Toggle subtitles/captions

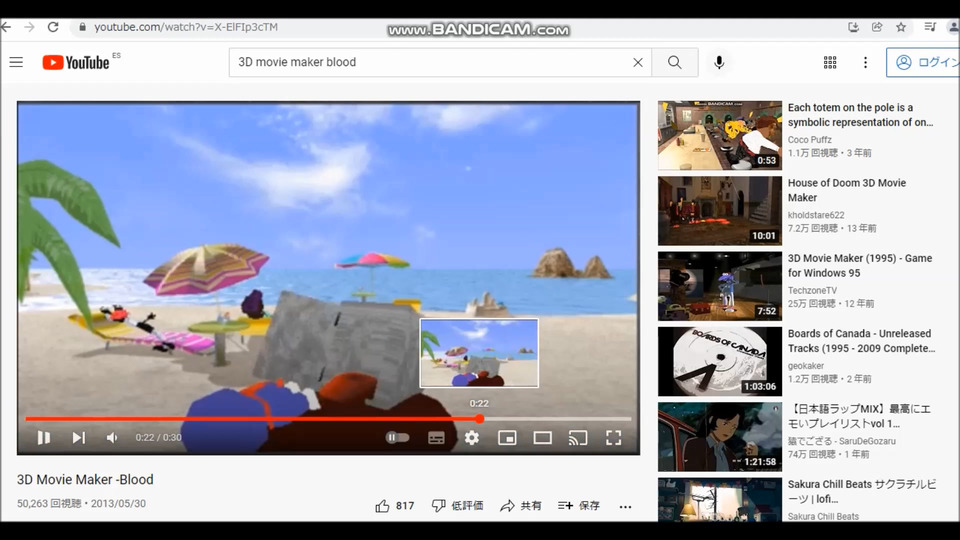(x=436, y=438)
